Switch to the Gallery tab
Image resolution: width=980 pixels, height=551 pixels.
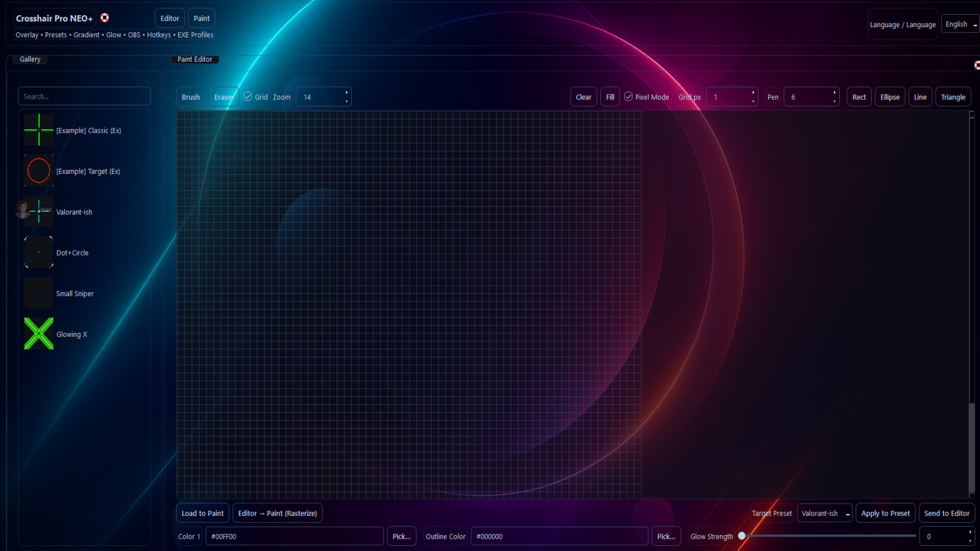tap(30, 59)
